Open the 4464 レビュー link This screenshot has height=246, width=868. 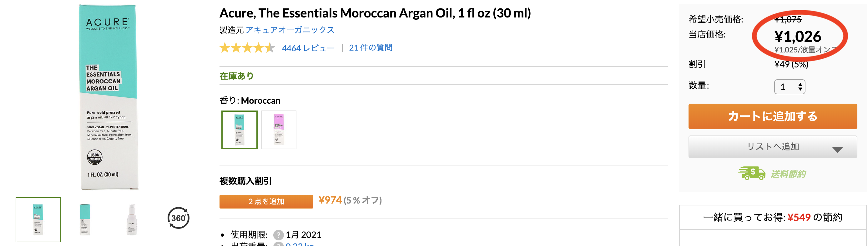point(308,48)
